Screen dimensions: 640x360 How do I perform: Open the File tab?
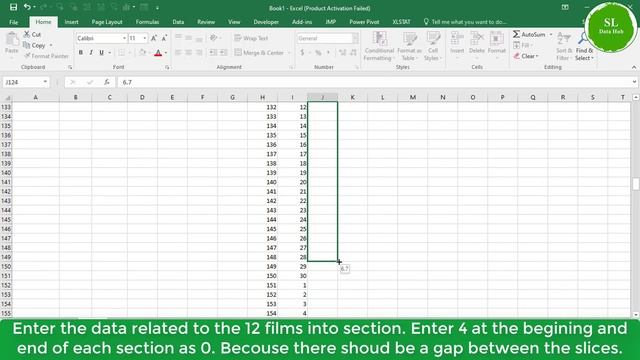coord(13,22)
